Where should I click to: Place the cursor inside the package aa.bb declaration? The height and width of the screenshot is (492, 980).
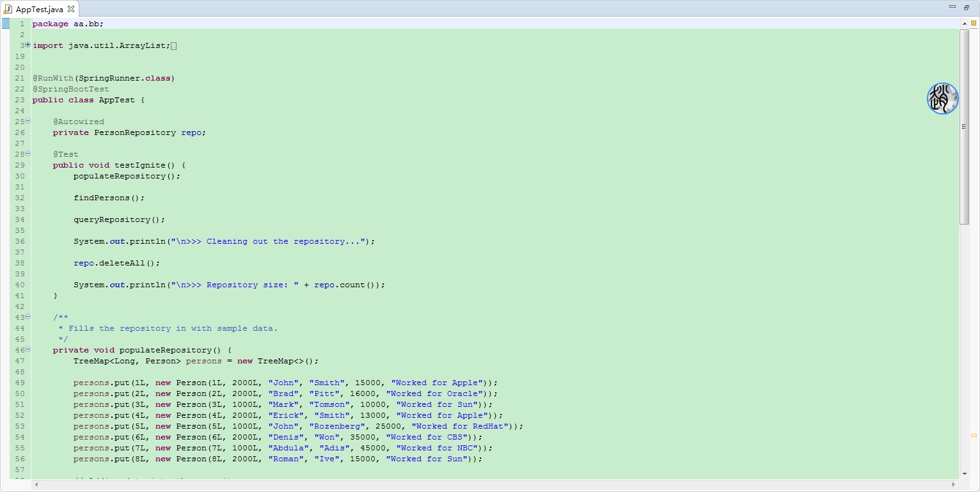click(70, 23)
